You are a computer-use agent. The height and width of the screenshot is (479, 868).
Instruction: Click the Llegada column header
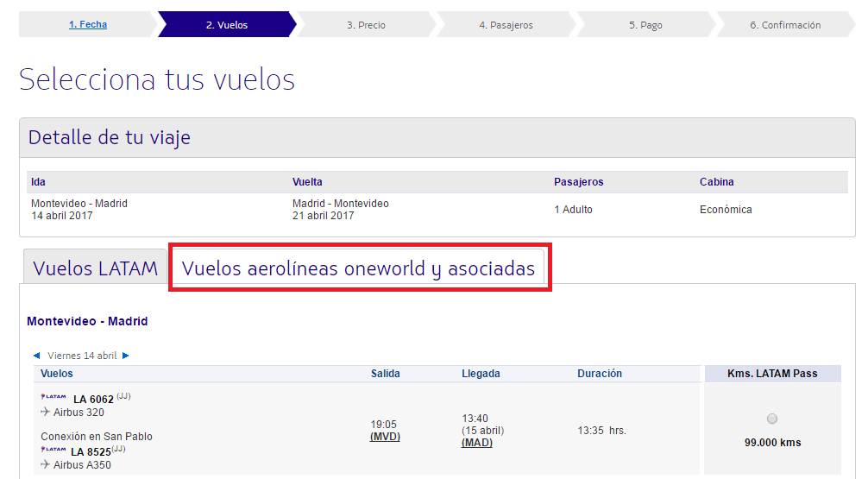click(481, 373)
